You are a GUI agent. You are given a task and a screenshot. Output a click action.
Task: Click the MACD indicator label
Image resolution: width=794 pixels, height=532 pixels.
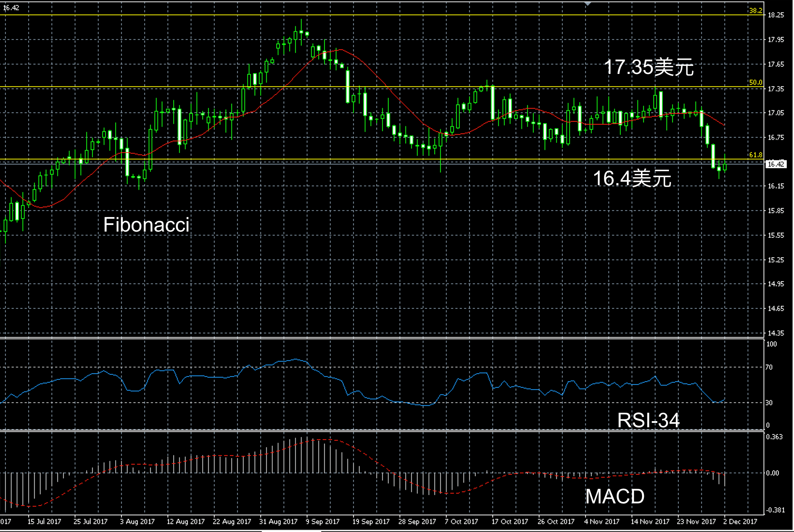[x=615, y=496]
